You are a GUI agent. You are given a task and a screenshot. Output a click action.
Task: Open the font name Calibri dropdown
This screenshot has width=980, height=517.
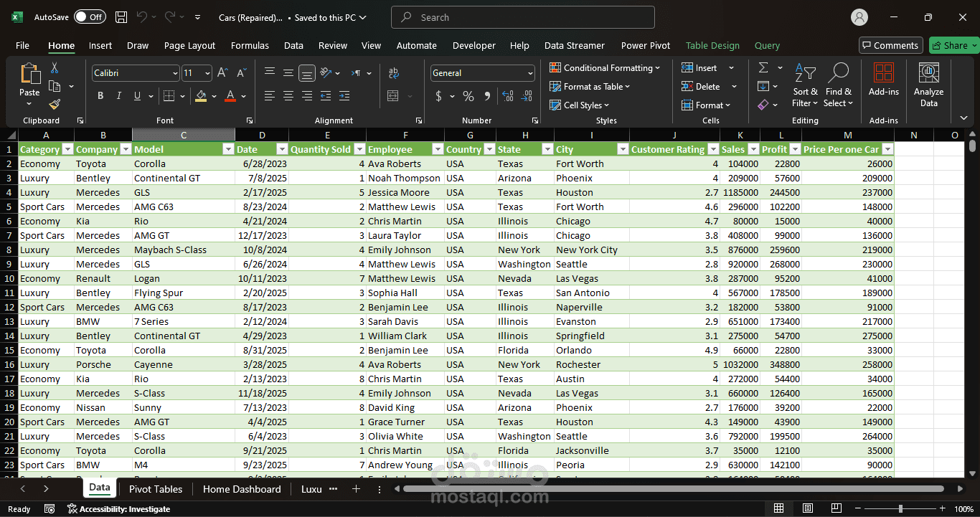[175, 73]
